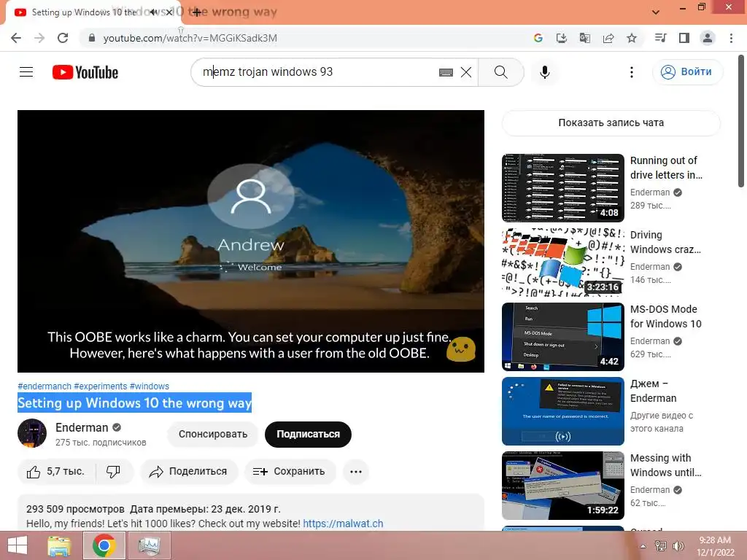Click the Поделиться share button

point(189,472)
